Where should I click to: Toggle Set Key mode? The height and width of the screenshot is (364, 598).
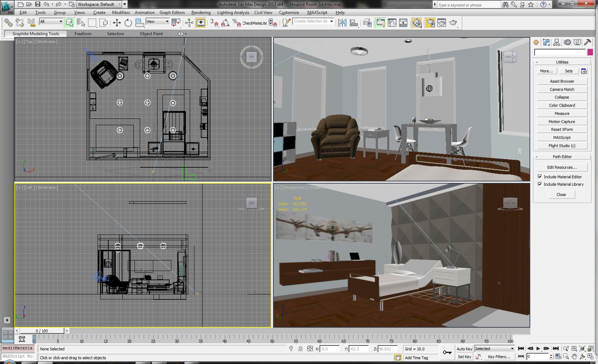[x=464, y=357]
